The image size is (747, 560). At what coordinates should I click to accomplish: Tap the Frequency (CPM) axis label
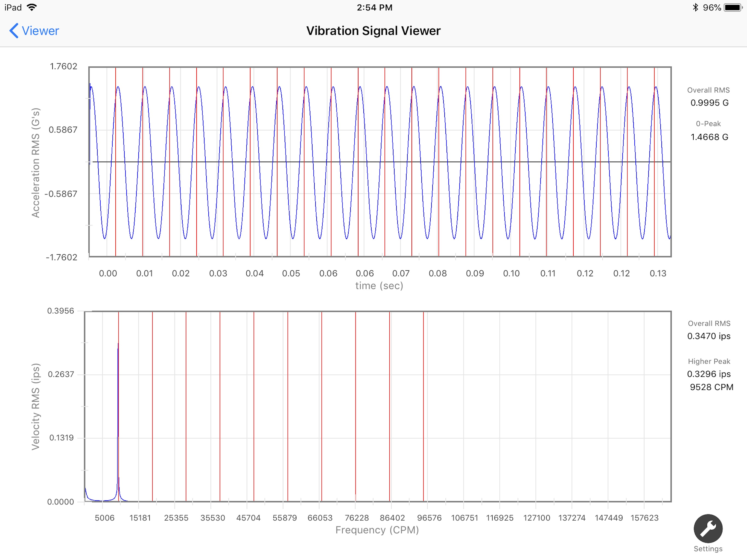pyautogui.click(x=377, y=530)
